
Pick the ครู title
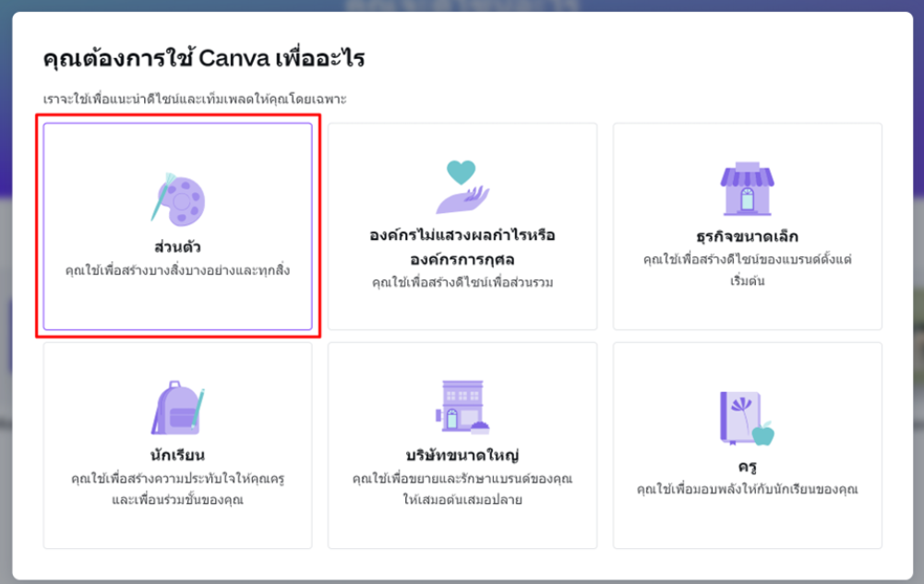747,467
